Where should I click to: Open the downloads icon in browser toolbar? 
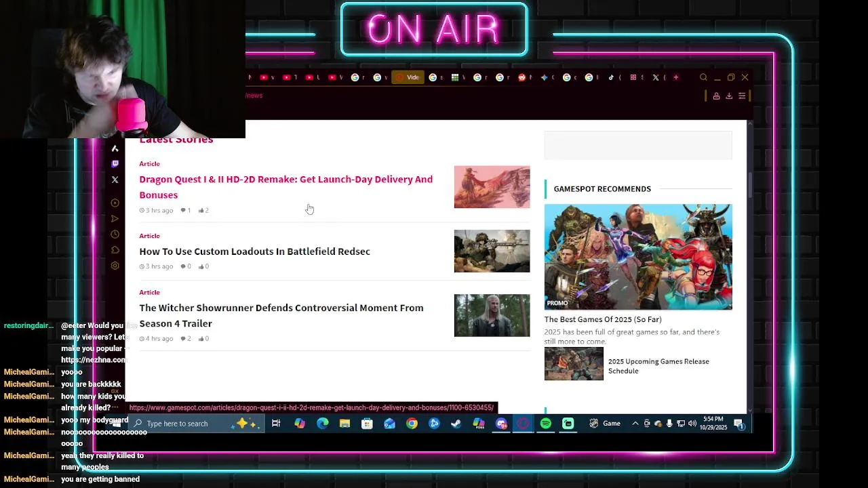click(729, 96)
